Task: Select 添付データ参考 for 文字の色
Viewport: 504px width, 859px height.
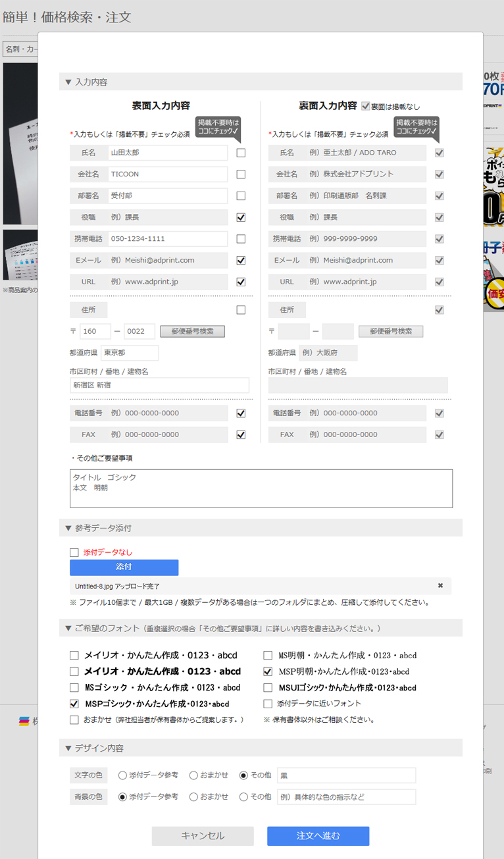Action: click(x=122, y=775)
